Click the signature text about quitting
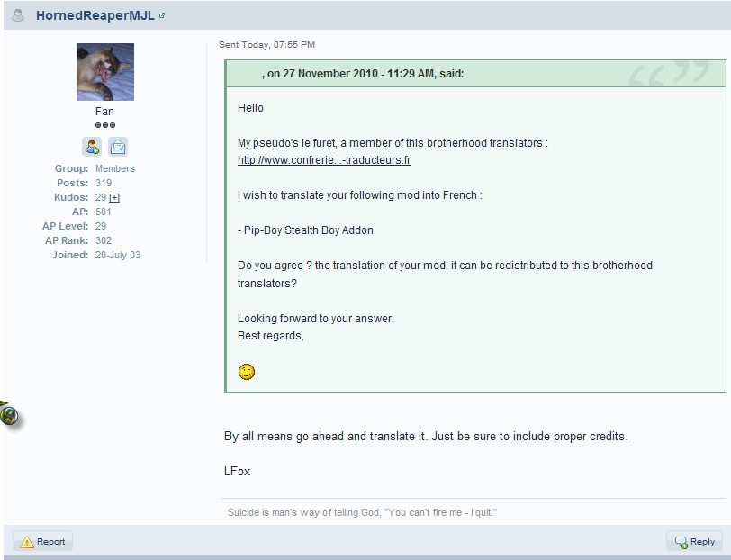The height and width of the screenshot is (560, 731). click(362, 512)
